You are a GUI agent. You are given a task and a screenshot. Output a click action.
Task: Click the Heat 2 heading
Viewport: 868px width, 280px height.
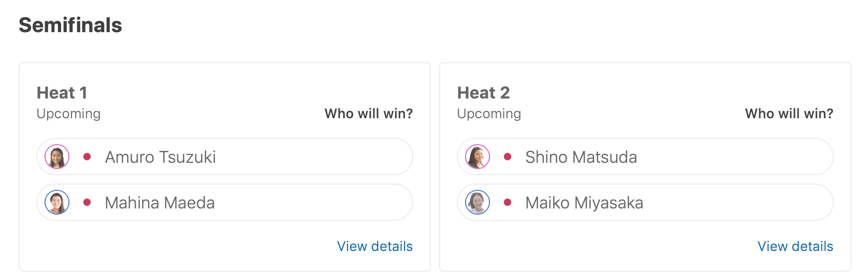pyautogui.click(x=483, y=93)
